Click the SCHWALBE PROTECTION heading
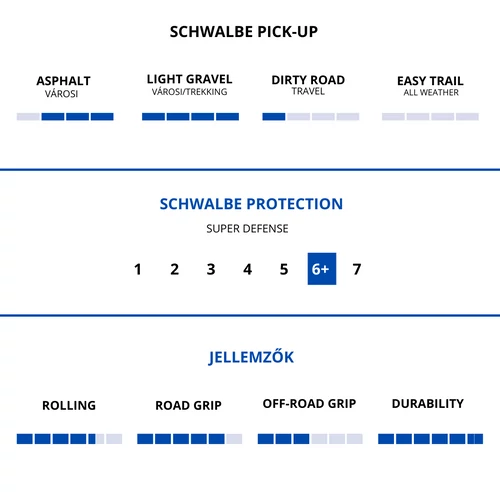Viewport: 500px width, 500px height. tap(251, 204)
